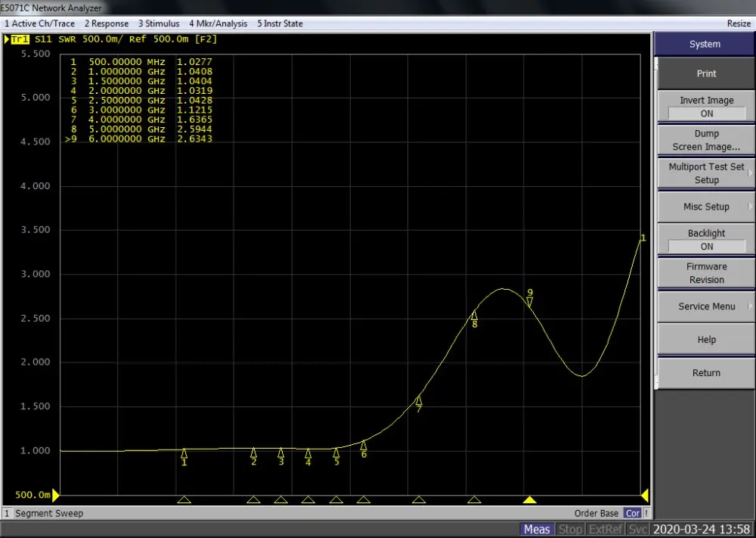Open the Stimulus menu
Image resolution: width=756 pixels, height=538 pixels.
(x=159, y=23)
